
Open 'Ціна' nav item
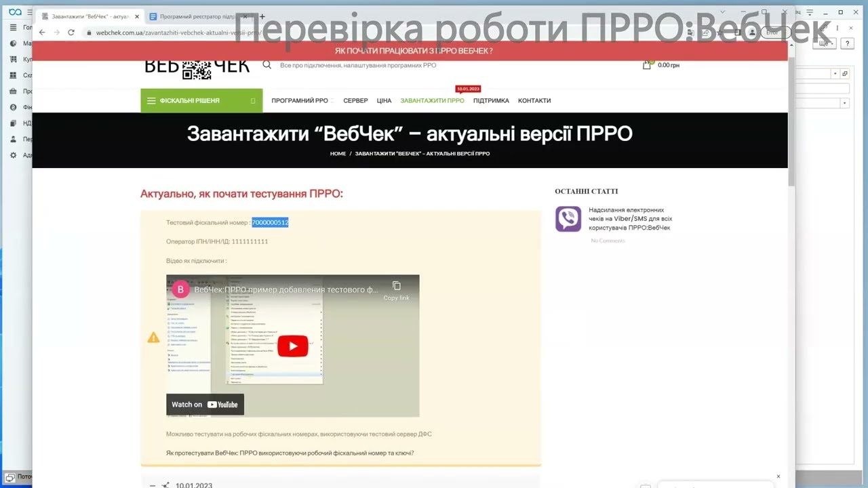(384, 100)
